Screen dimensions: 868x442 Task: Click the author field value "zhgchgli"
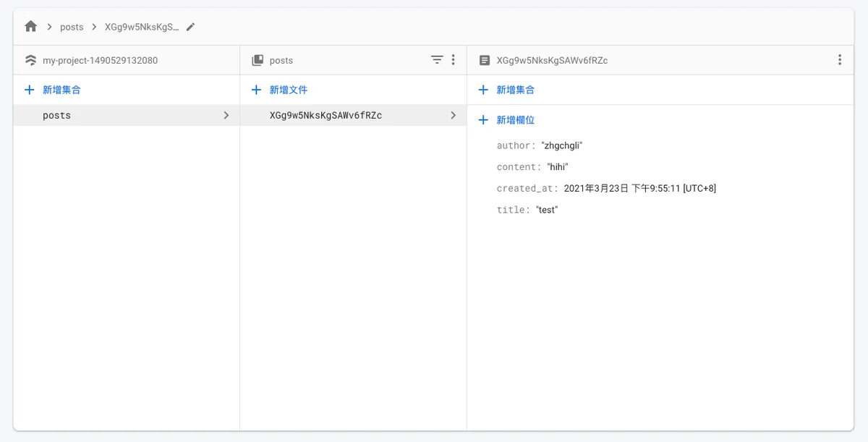(561, 145)
